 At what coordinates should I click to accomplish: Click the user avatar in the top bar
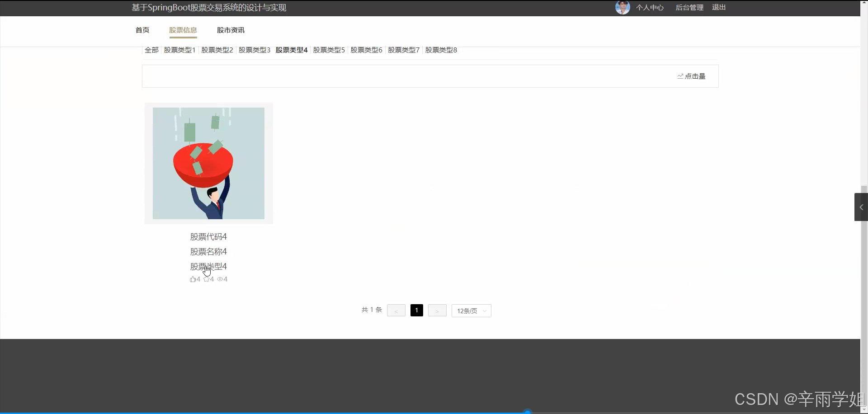(623, 7)
